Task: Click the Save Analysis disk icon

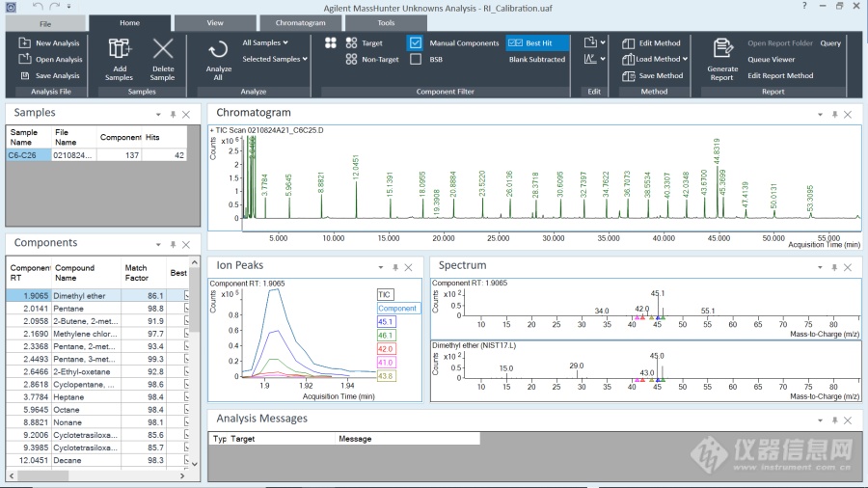Action: pyautogui.click(x=24, y=75)
